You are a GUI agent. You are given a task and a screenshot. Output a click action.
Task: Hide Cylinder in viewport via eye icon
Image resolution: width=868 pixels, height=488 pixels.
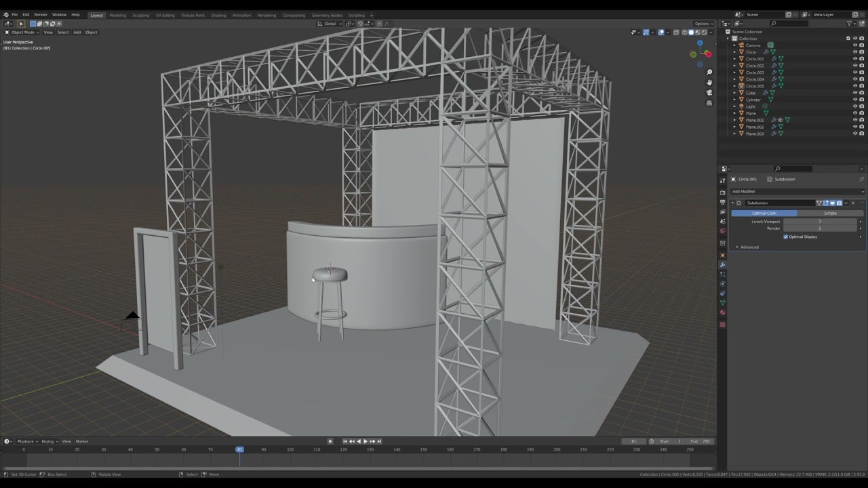[854, 100]
